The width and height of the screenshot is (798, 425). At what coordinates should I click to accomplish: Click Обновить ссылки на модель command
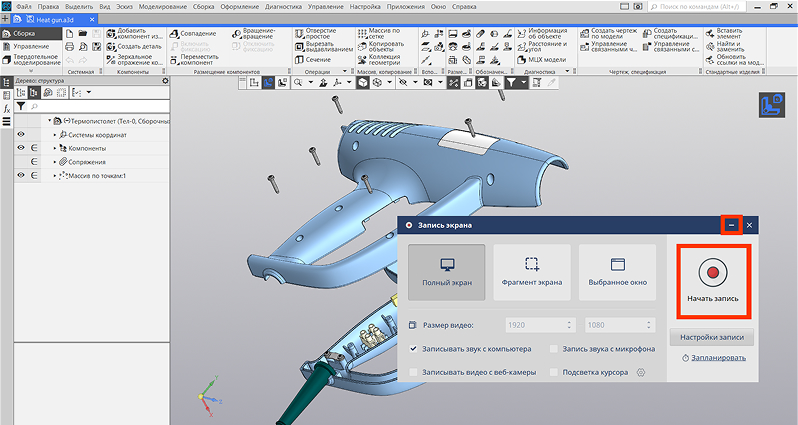[x=734, y=60]
